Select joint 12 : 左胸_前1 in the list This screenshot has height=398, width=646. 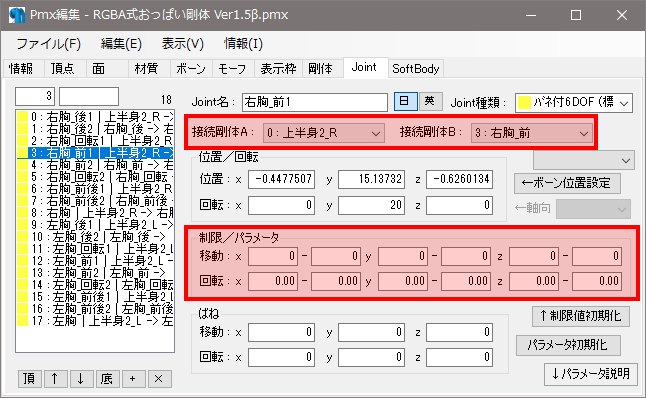(x=95, y=261)
